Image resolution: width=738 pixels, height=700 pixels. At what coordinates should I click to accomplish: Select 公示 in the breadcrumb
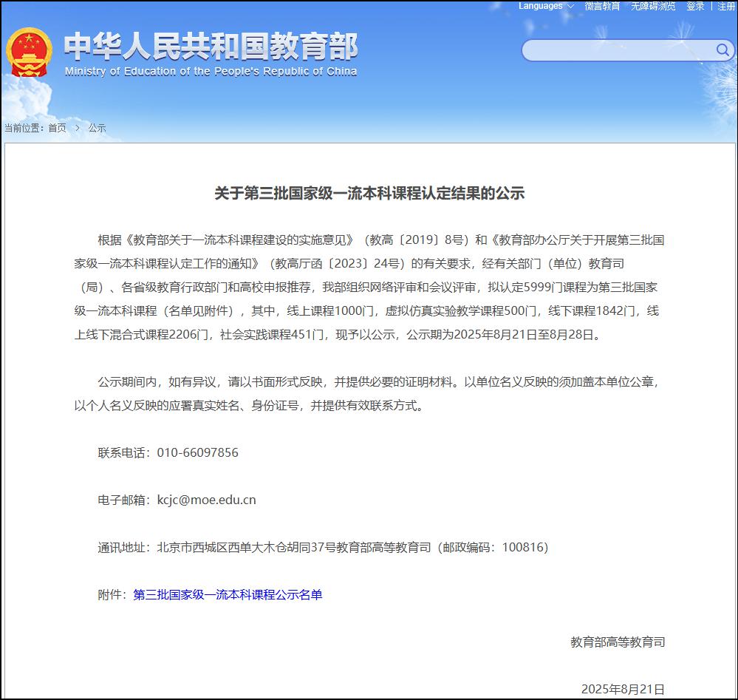click(x=97, y=128)
